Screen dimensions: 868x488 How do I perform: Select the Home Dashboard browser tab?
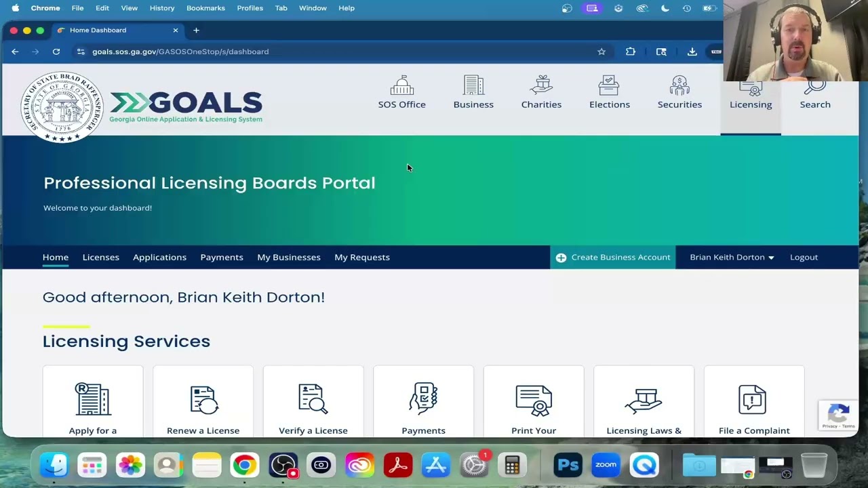pos(117,30)
